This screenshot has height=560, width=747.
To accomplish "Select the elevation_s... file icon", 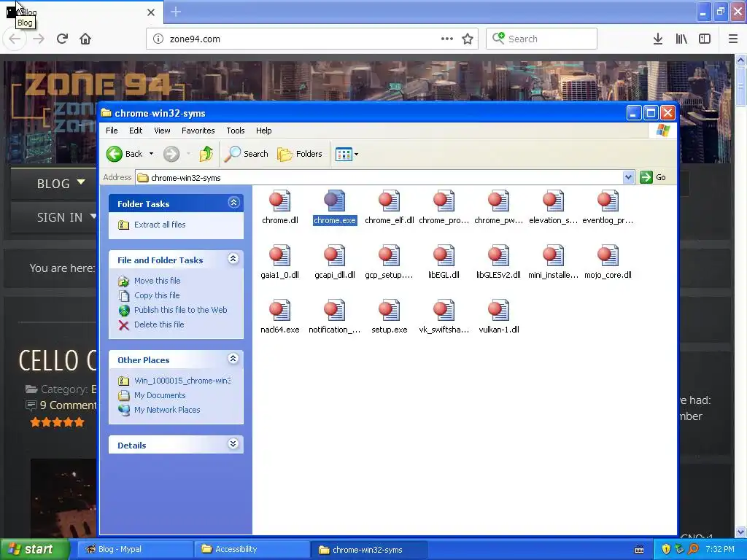I will click(x=553, y=201).
